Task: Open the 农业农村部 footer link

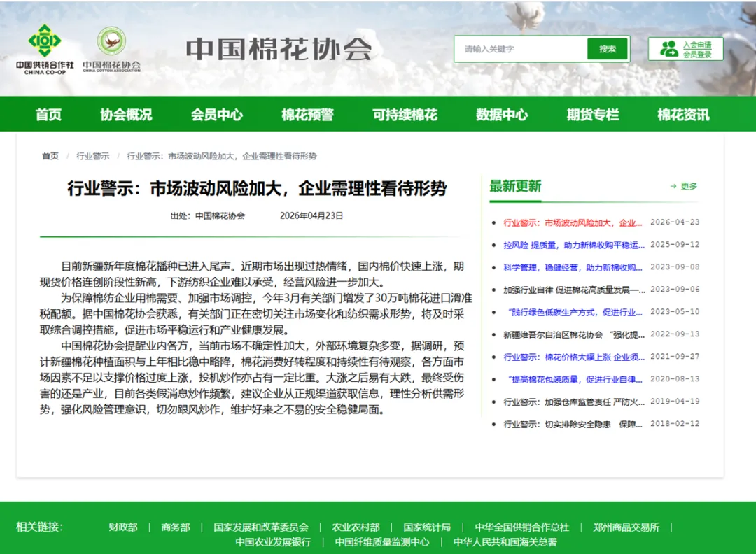Action: [x=356, y=527]
